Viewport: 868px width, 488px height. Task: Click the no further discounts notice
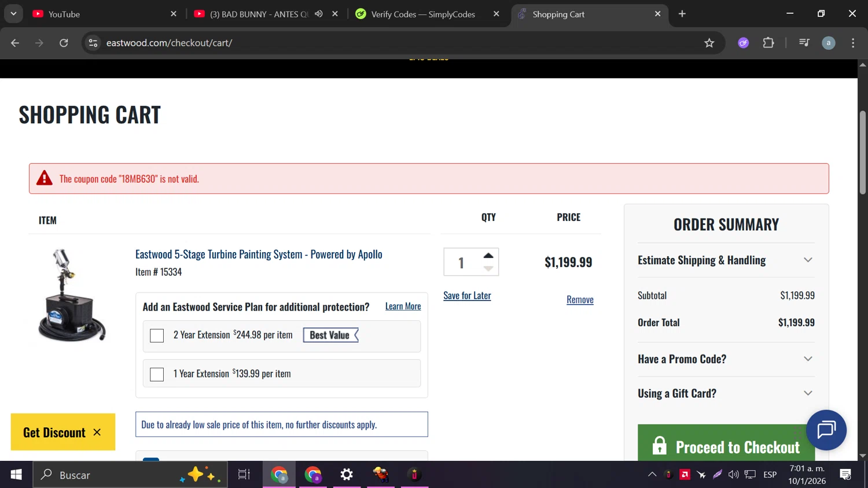click(x=282, y=424)
